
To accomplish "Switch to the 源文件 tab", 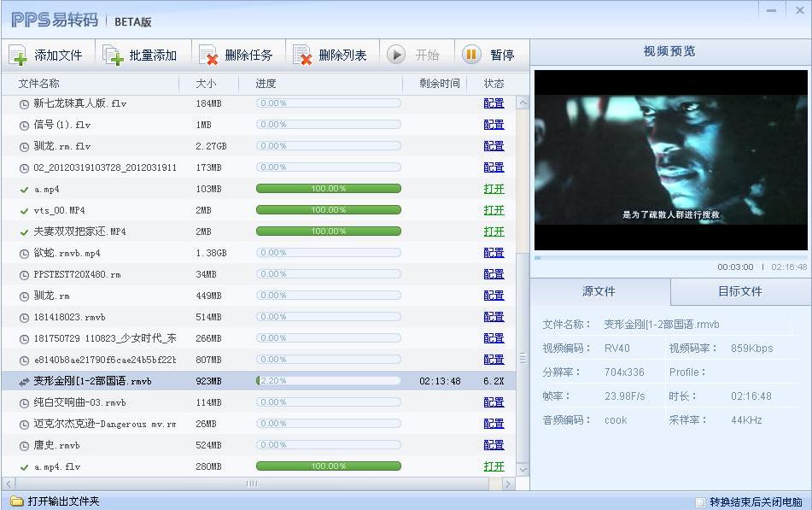I will point(599,291).
